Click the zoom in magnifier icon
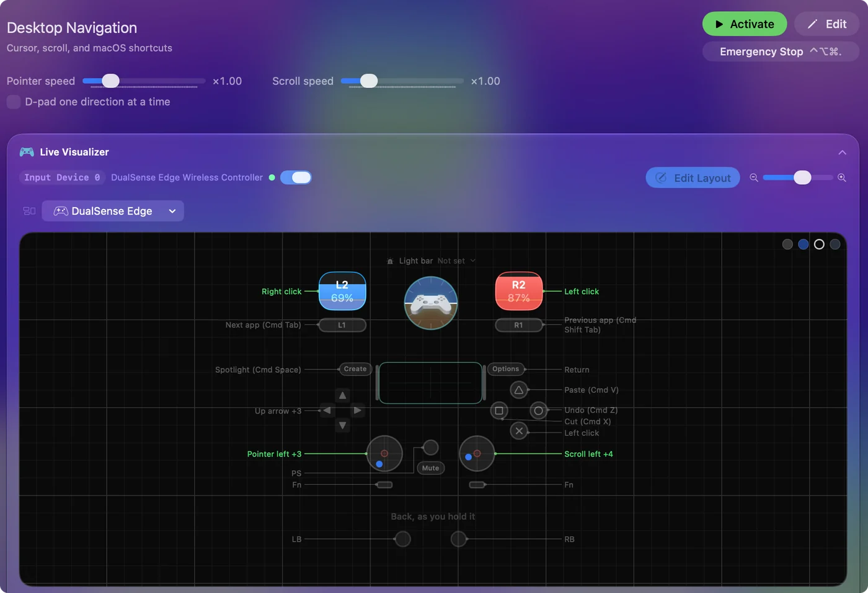Viewport: 868px width, 593px height. tap(842, 177)
